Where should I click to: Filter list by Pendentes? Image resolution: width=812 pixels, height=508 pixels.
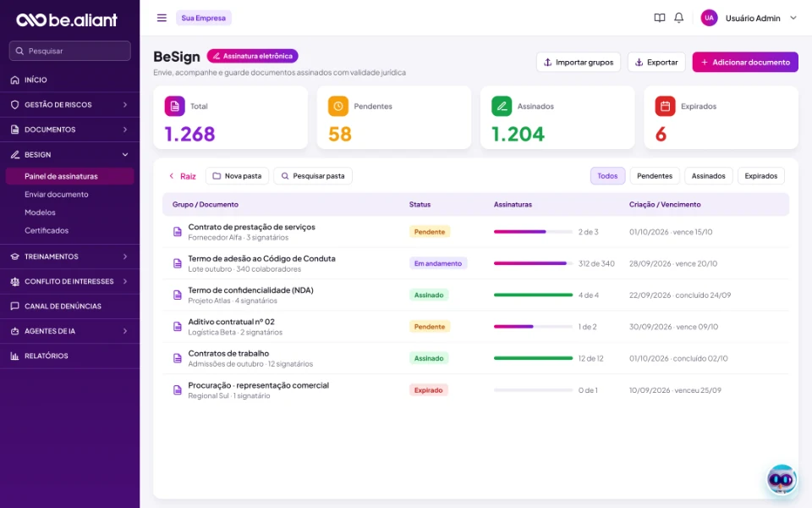655,176
